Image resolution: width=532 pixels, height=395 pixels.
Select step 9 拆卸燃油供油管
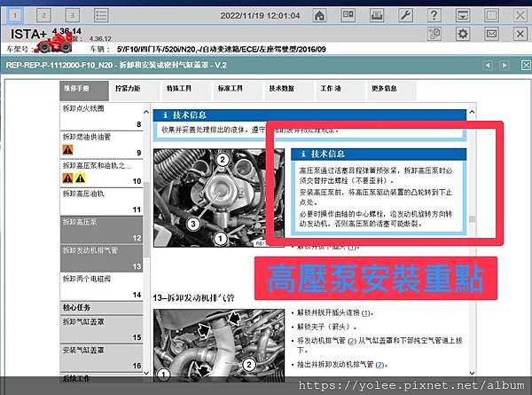pyautogui.click(x=101, y=145)
